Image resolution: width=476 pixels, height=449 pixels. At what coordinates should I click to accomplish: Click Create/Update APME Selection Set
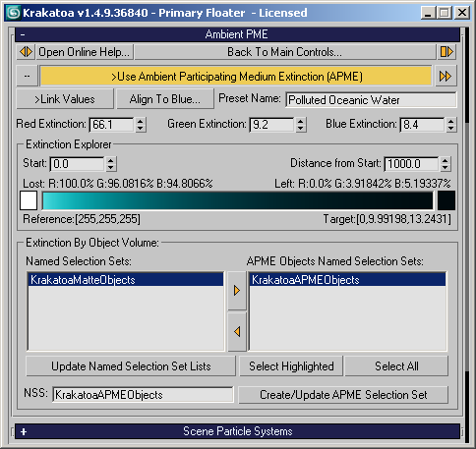[x=343, y=395]
